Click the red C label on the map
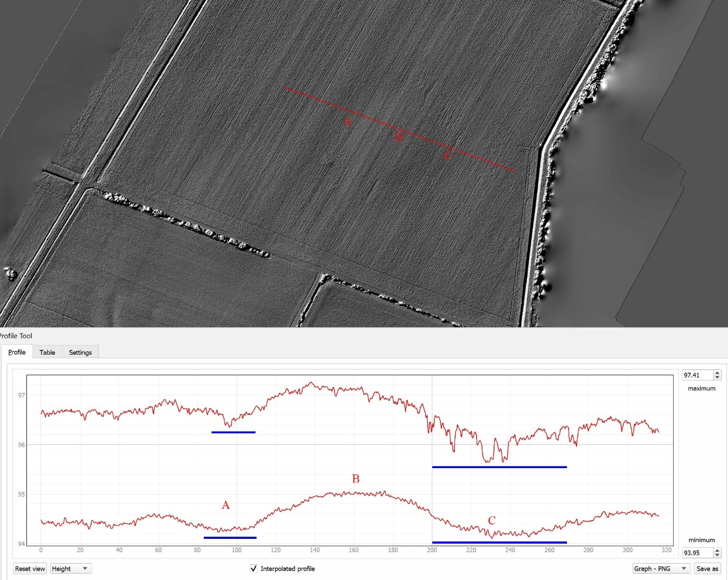The height and width of the screenshot is (580, 728). coord(448,156)
